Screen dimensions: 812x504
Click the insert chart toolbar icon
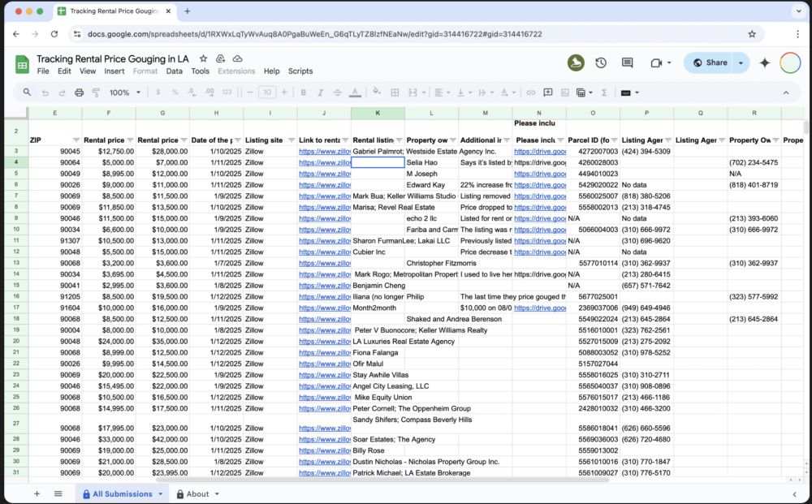click(564, 93)
